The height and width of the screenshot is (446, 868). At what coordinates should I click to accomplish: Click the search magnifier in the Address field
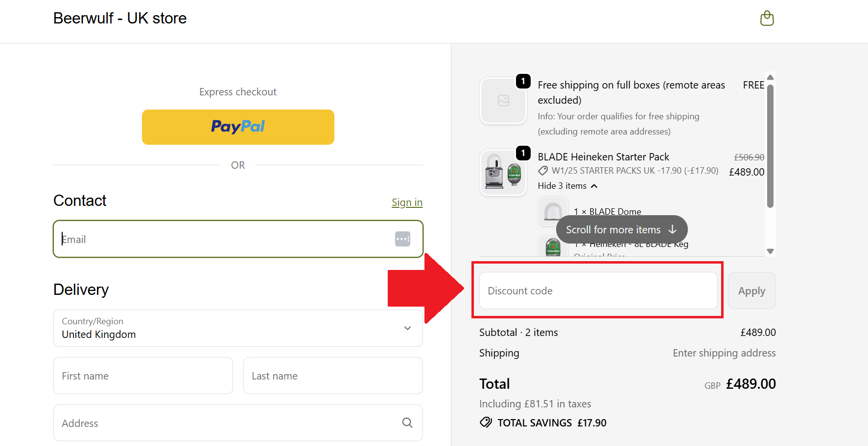click(x=407, y=423)
